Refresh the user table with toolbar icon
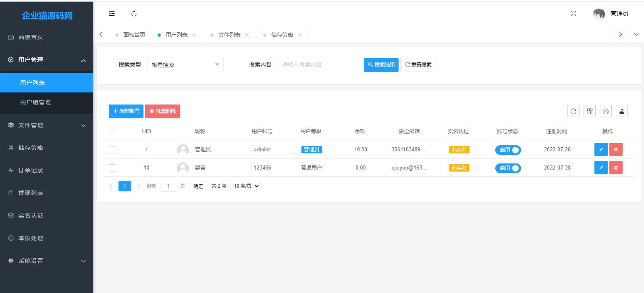 click(573, 111)
